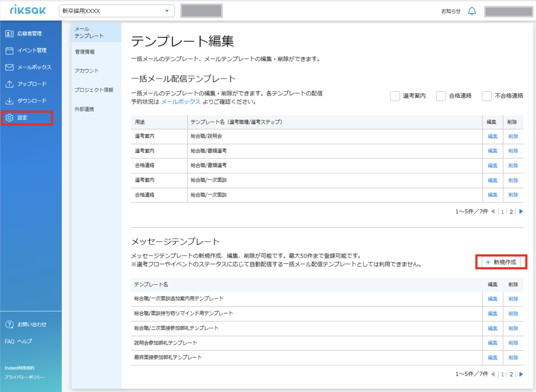Image resolution: width=536 pixels, height=392 pixels.
Task: Click the お問い合わせ question mark icon
Action: tap(9, 324)
